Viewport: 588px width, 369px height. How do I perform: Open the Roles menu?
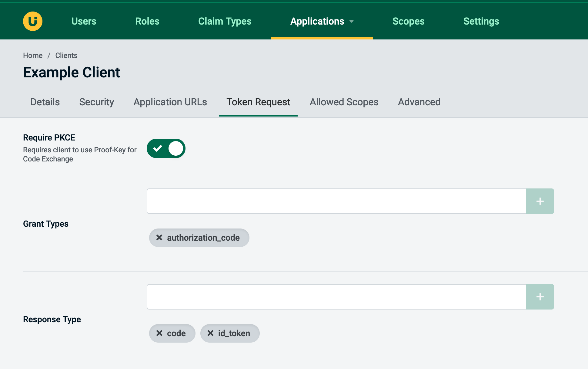(x=147, y=21)
